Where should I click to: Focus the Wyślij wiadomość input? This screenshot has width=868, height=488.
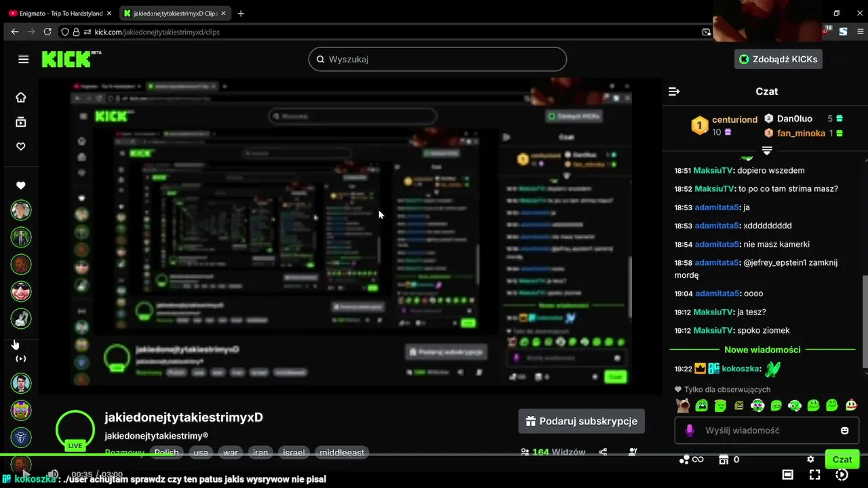(x=767, y=430)
